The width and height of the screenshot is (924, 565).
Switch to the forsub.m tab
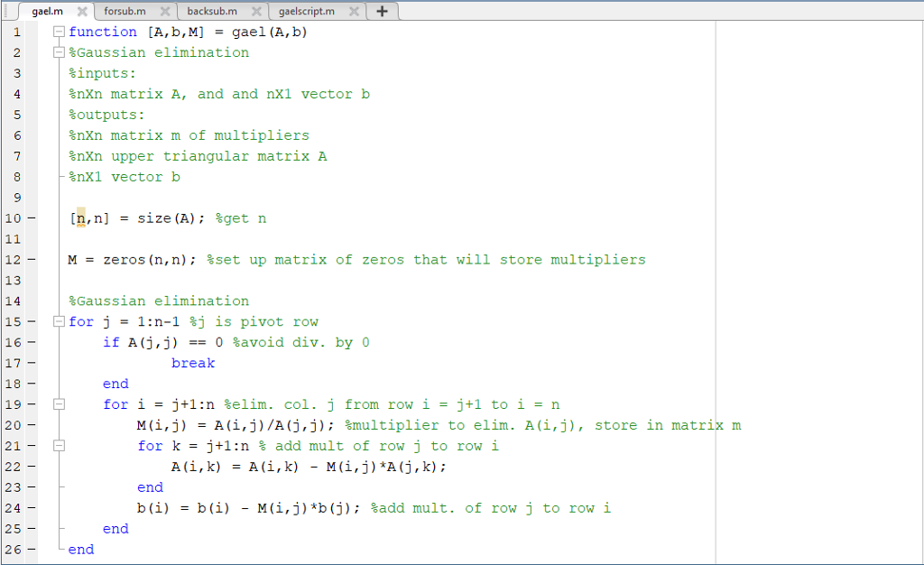(126, 13)
